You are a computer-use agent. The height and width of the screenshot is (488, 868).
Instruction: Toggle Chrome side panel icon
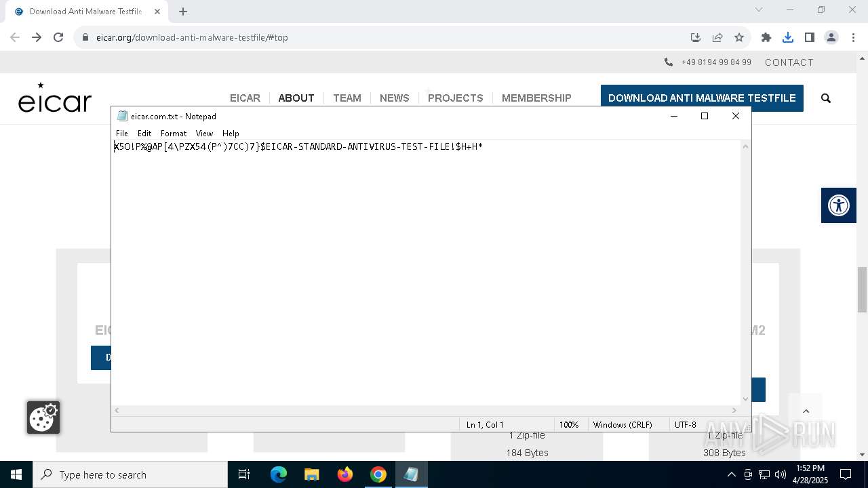tap(810, 37)
